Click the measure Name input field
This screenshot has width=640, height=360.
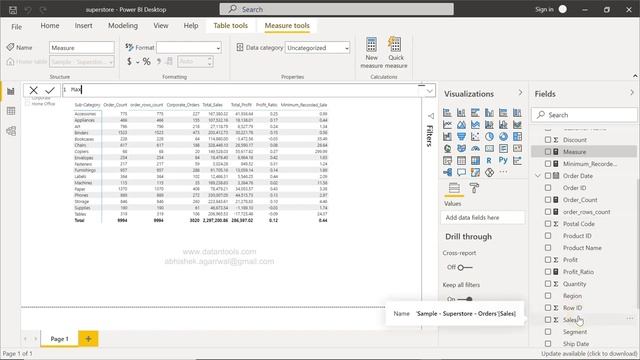coord(82,48)
